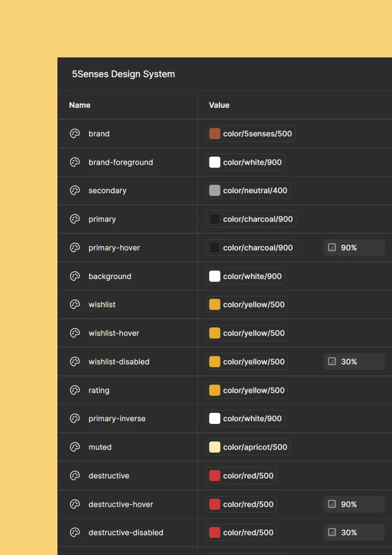Open color/yellow/500 chip in wishlist-hover row
This screenshot has width=392, height=555.
click(247, 333)
